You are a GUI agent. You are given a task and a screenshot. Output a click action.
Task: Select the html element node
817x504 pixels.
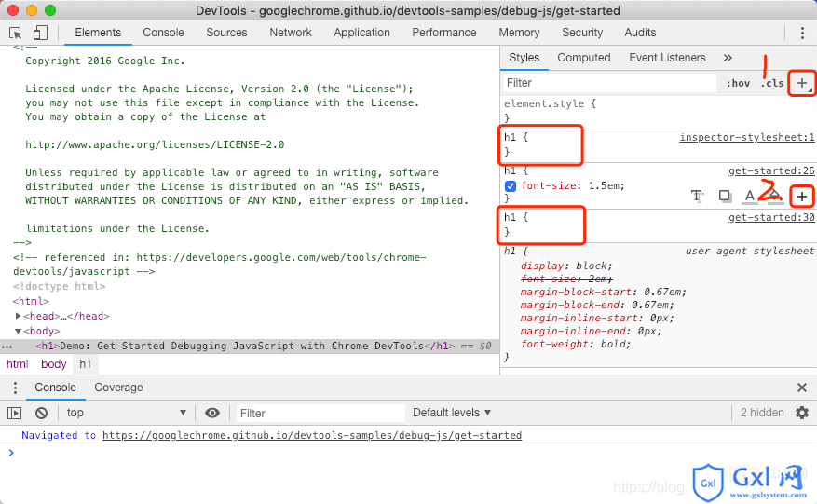tap(31, 301)
